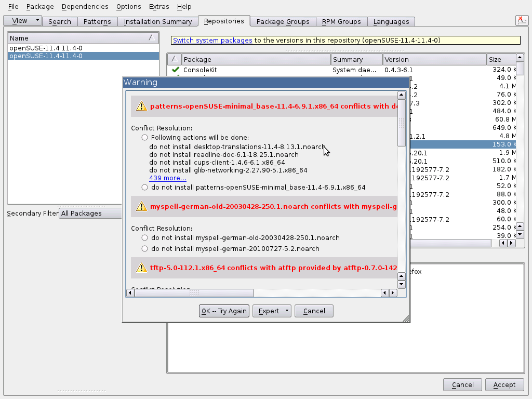
Task: Switch to the Package Groups tab
Action: point(283,21)
